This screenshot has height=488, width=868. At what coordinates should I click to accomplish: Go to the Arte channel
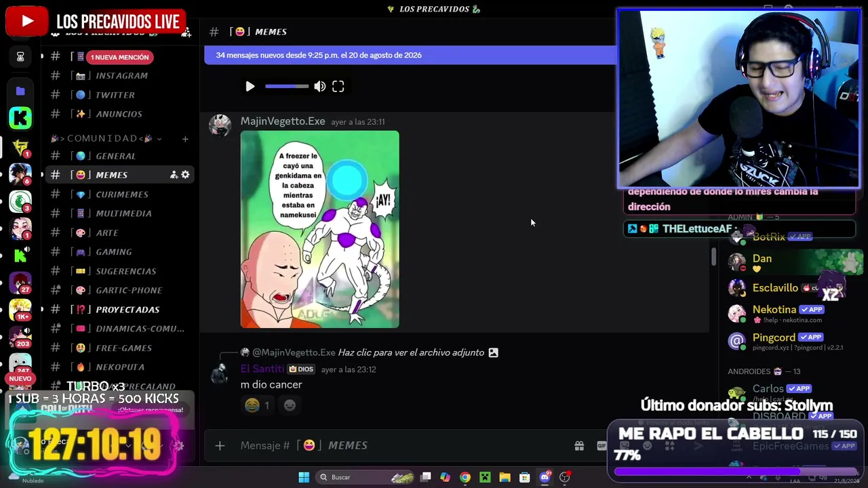click(108, 232)
